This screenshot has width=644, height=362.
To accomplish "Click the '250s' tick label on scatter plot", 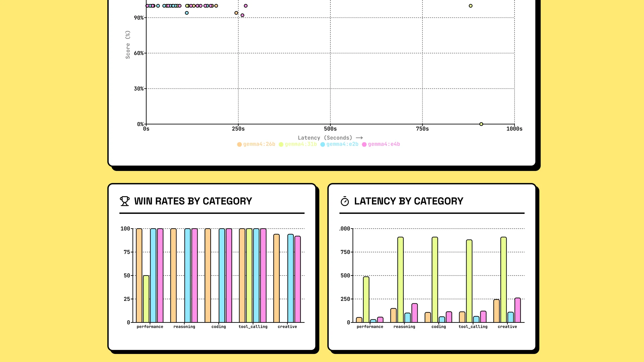I will click(238, 129).
